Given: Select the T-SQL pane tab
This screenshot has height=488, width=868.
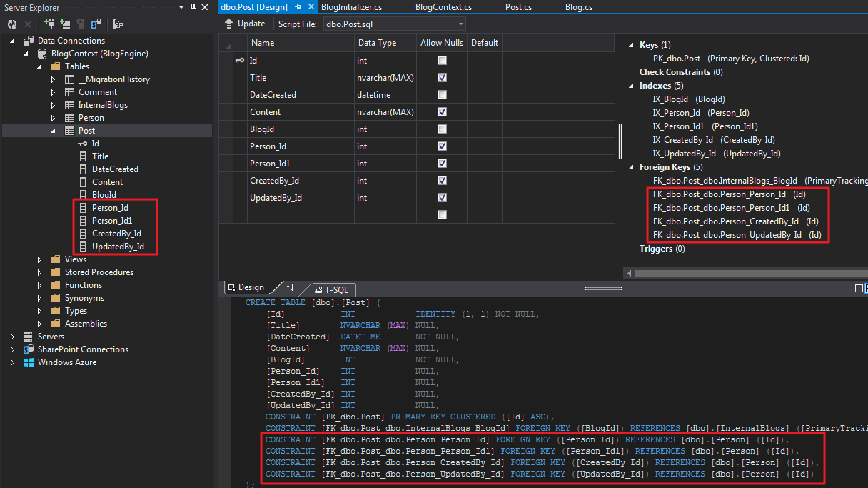Looking at the screenshot, I should (x=331, y=289).
